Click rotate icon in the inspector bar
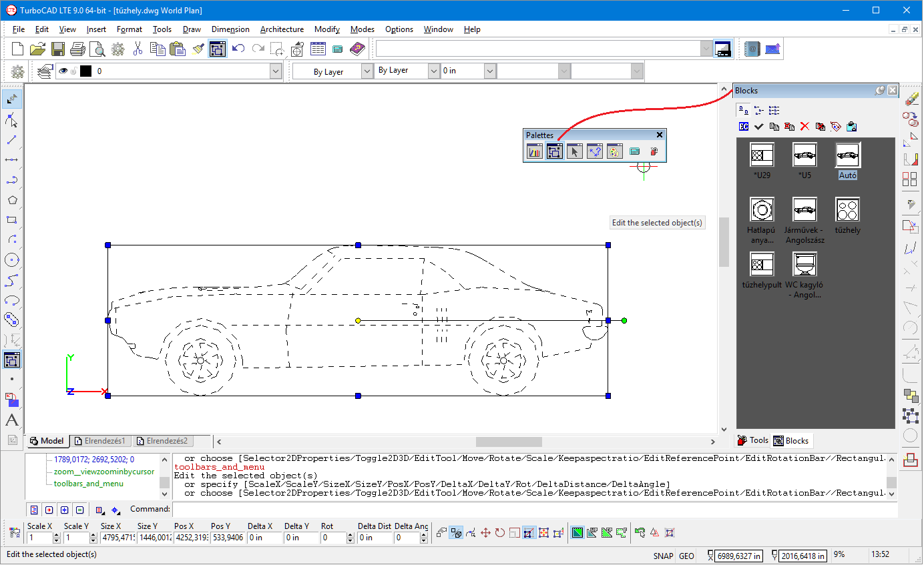The height and width of the screenshot is (565, 924). [499, 533]
